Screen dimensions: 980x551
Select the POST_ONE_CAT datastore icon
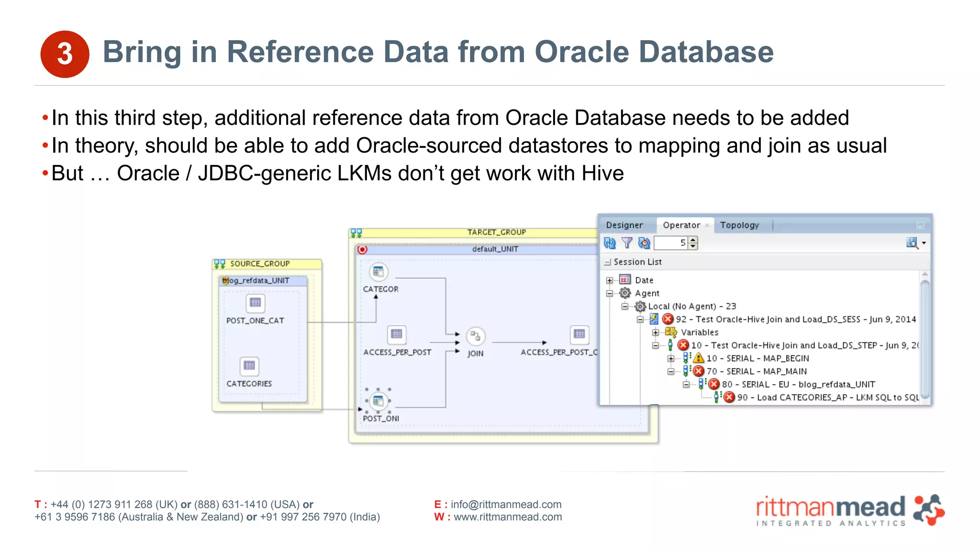(255, 303)
